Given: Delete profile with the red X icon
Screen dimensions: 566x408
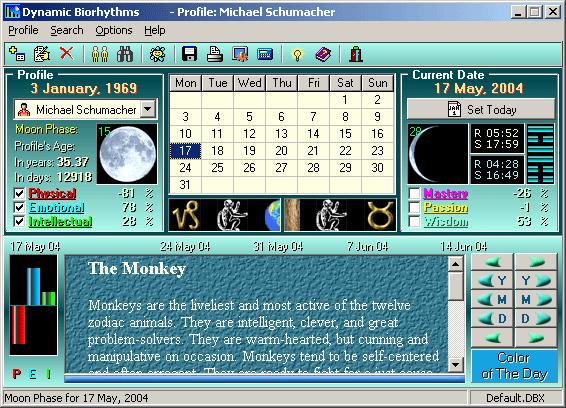Looking at the screenshot, I should click(67, 53).
